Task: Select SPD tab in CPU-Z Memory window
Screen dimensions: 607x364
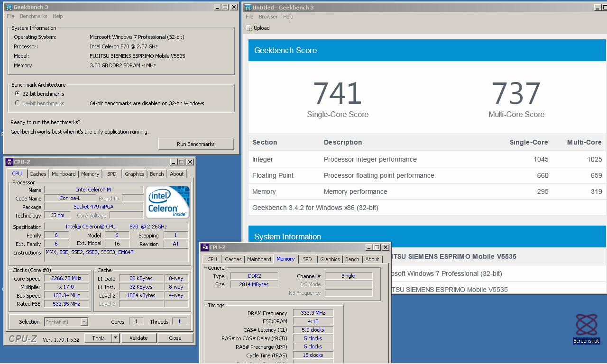Action: 307,259
